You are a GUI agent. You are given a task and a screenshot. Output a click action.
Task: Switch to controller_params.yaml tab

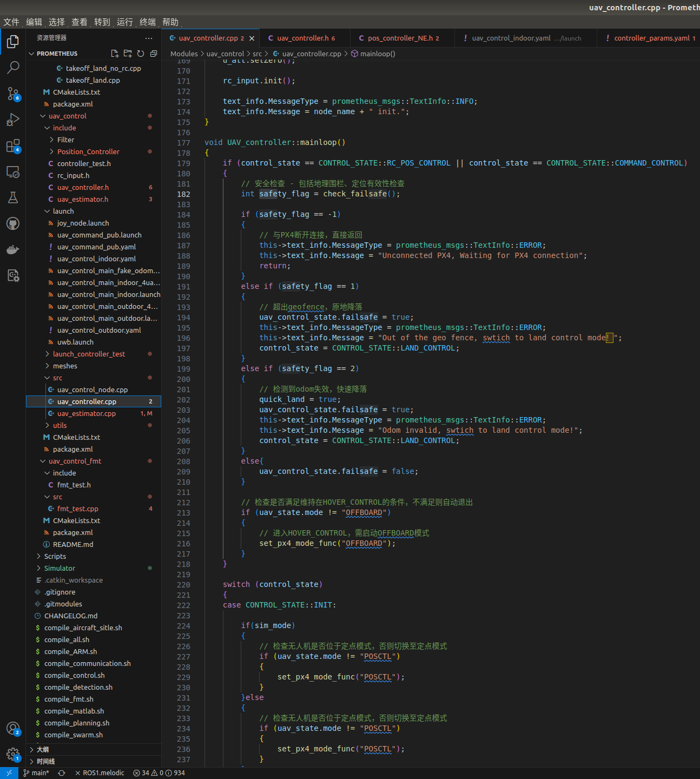pyautogui.click(x=649, y=38)
